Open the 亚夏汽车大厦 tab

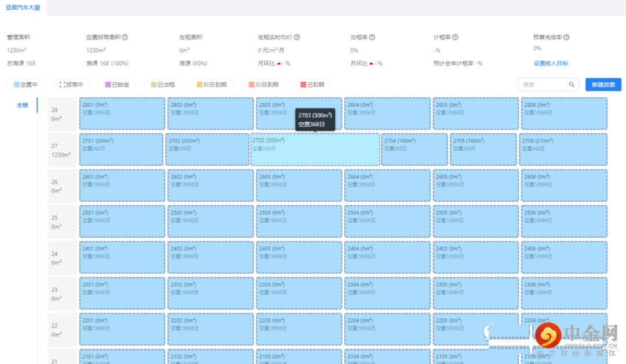tap(23, 8)
